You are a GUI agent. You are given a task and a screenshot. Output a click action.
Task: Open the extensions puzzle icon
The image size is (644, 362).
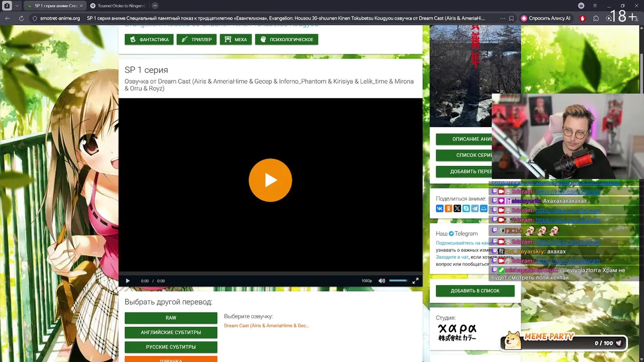coord(596,18)
